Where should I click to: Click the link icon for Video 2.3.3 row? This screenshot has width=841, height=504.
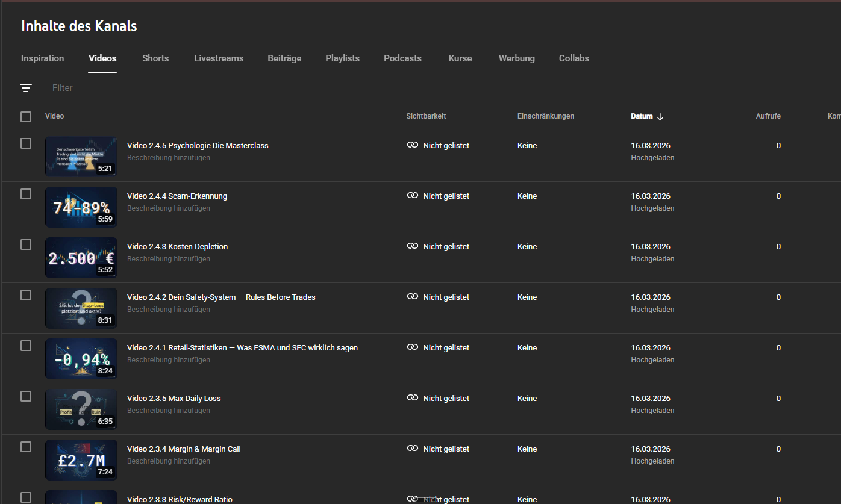coord(413,497)
